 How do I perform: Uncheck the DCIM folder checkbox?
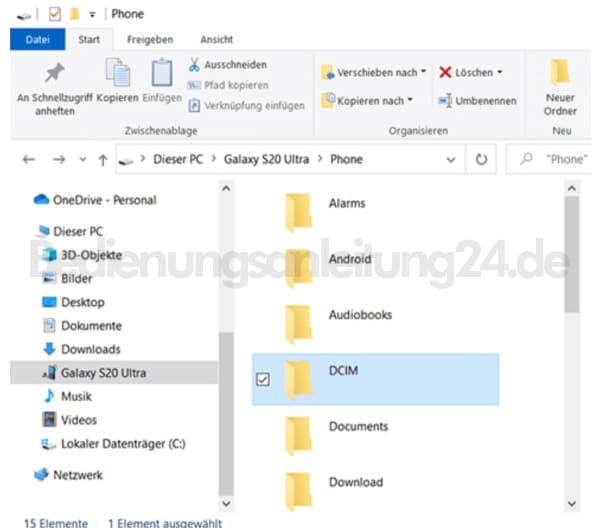[263, 380]
